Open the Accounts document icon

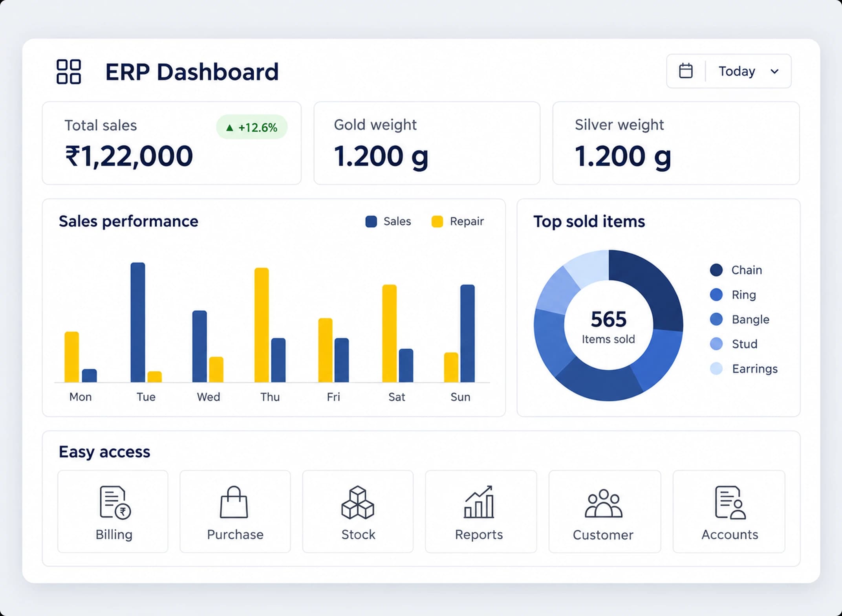[730, 502]
